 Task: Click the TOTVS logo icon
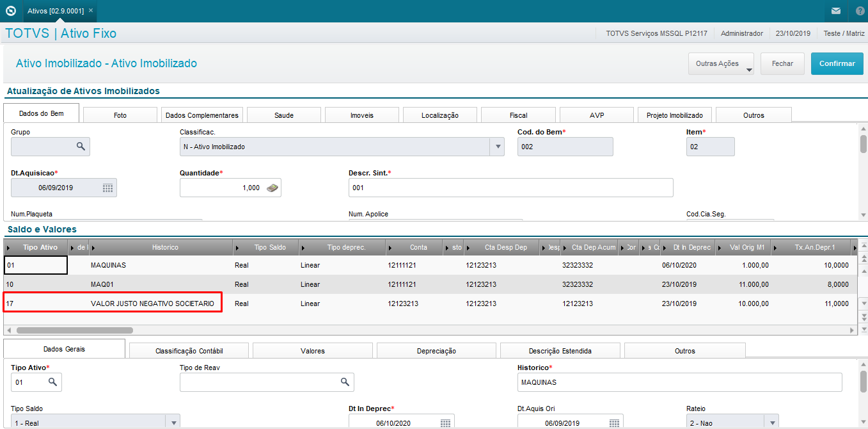10,11
